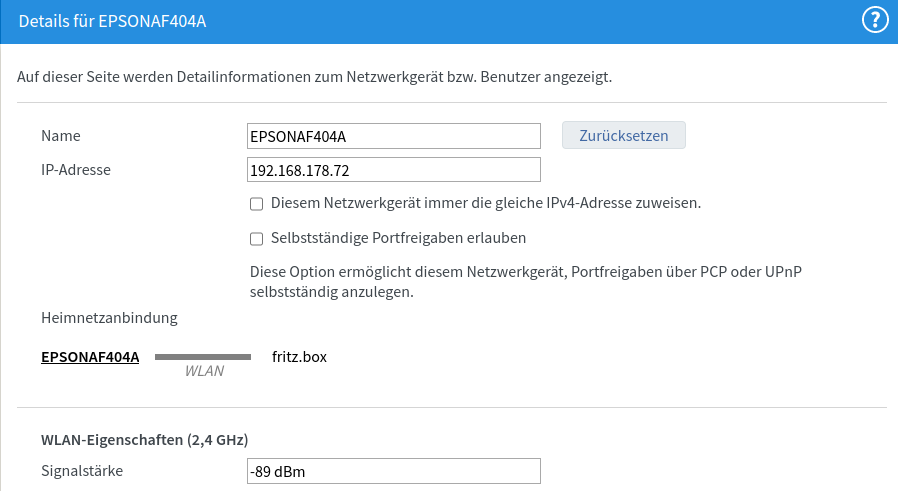Click the 'Selbstständige Portfreigaben erlauben' label text
The height and width of the screenshot is (491, 898).
[398, 238]
